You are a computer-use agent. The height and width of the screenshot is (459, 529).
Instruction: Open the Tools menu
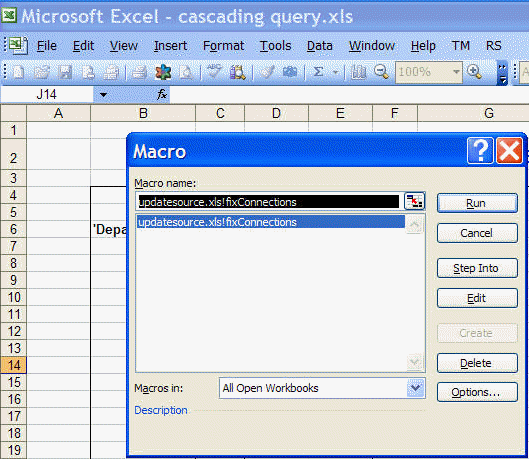pyautogui.click(x=275, y=46)
